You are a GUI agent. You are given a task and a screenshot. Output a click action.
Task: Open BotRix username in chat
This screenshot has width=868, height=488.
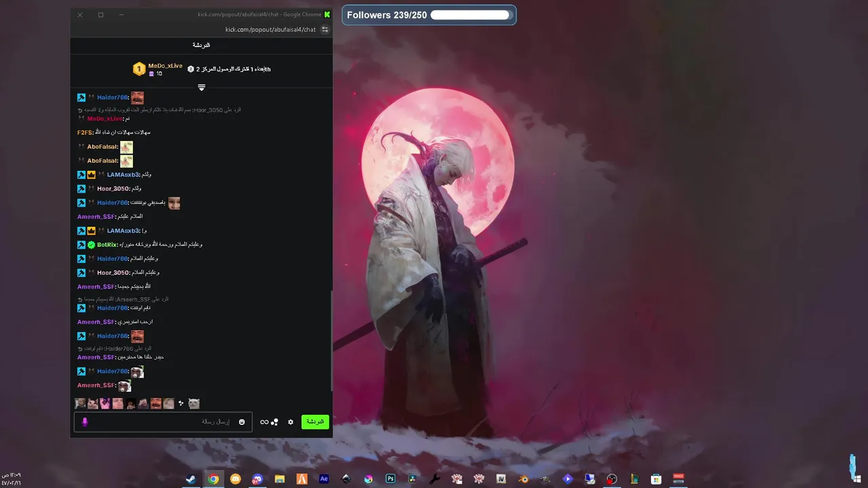[107, 245]
